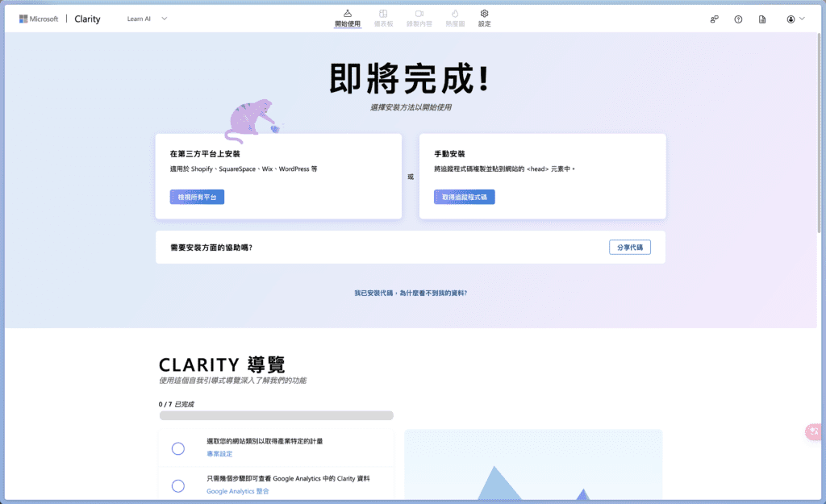Viewport: 826px width, 504px height.
Task: Toggle the circle next to 專案設定 step
Action: tap(178, 448)
